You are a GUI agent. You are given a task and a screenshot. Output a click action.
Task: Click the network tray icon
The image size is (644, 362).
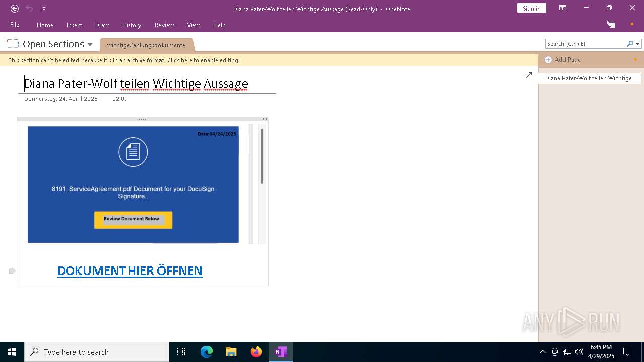[567, 352]
